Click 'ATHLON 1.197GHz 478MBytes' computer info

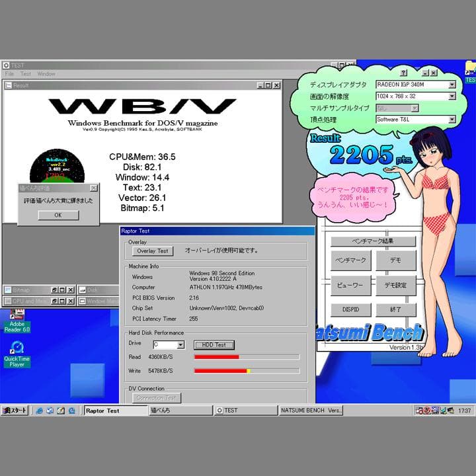(x=226, y=287)
